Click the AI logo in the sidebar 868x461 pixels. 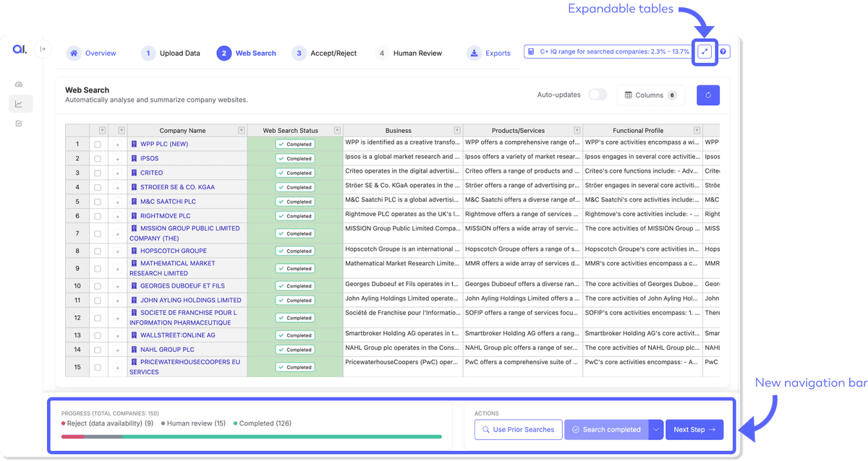pyautogui.click(x=19, y=49)
